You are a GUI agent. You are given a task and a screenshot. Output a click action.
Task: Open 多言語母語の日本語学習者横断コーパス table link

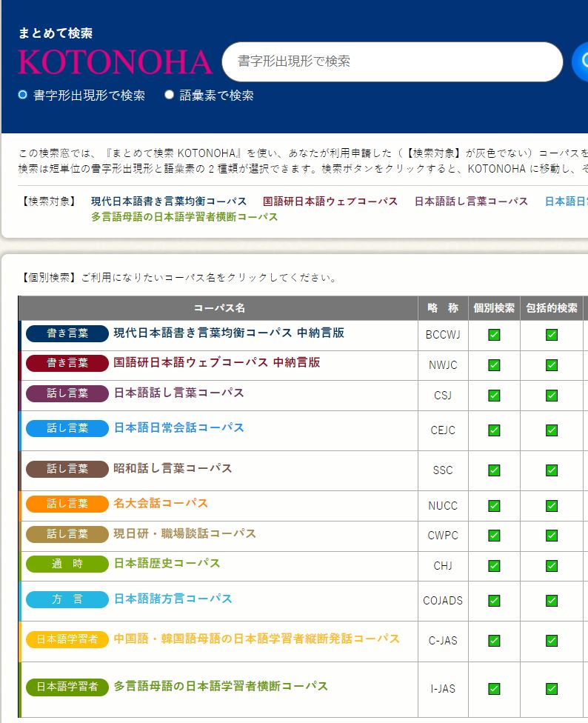pyautogui.click(x=221, y=686)
